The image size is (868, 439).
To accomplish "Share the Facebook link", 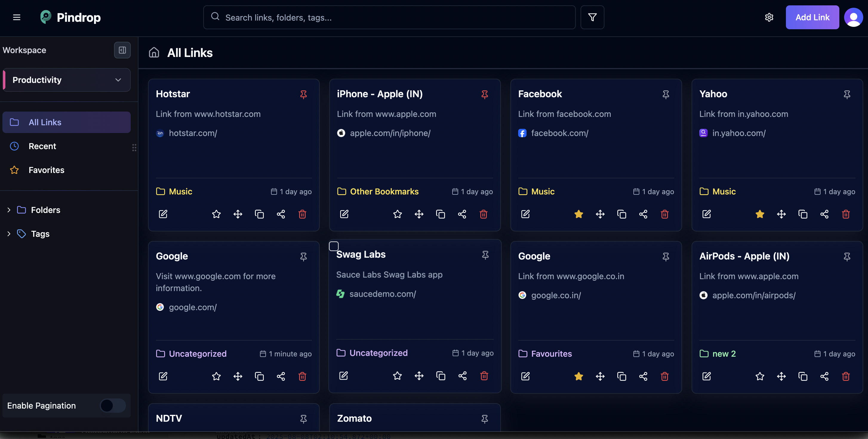I will tap(643, 214).
